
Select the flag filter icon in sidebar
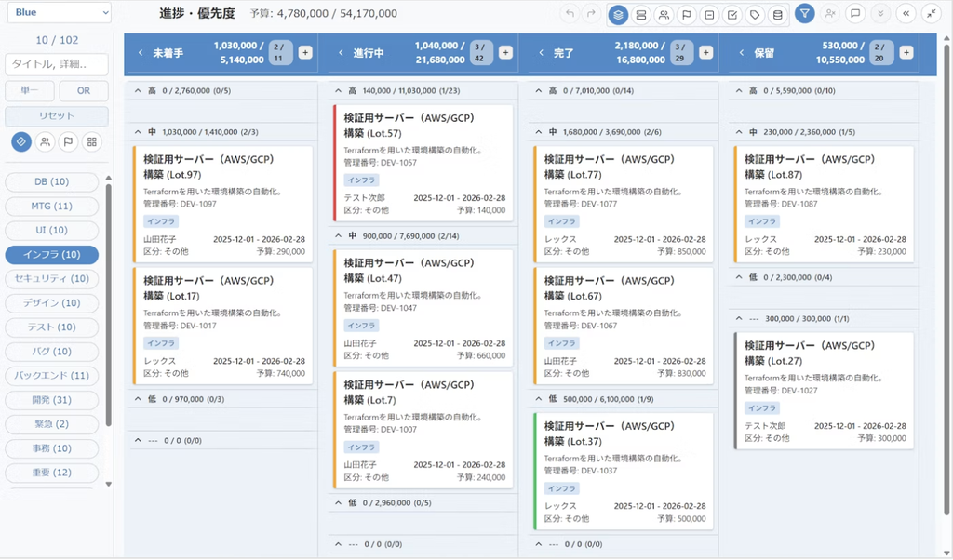pyautogui.click(x=68, y=141)
